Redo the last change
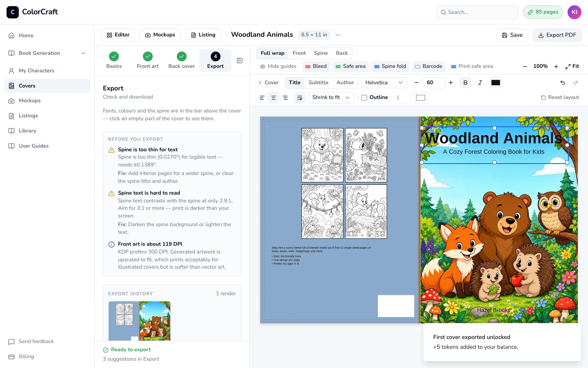 576,83
